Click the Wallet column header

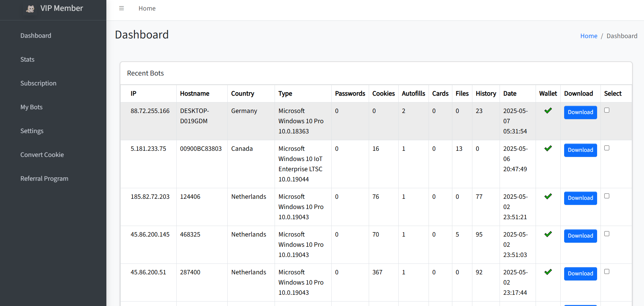[548, 94]
